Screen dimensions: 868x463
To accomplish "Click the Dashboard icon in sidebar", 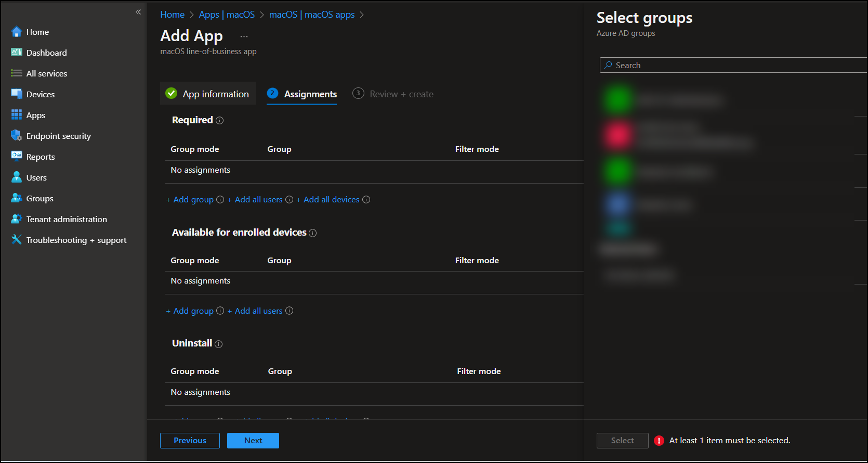I will pyautogui.click(x=17, y=53).
